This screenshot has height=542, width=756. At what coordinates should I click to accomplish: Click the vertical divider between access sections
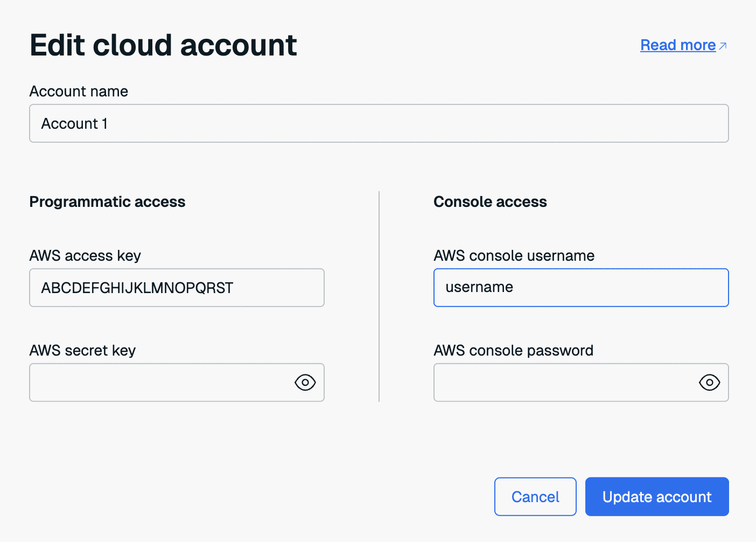pyautogui.click(x=379, y=296)
